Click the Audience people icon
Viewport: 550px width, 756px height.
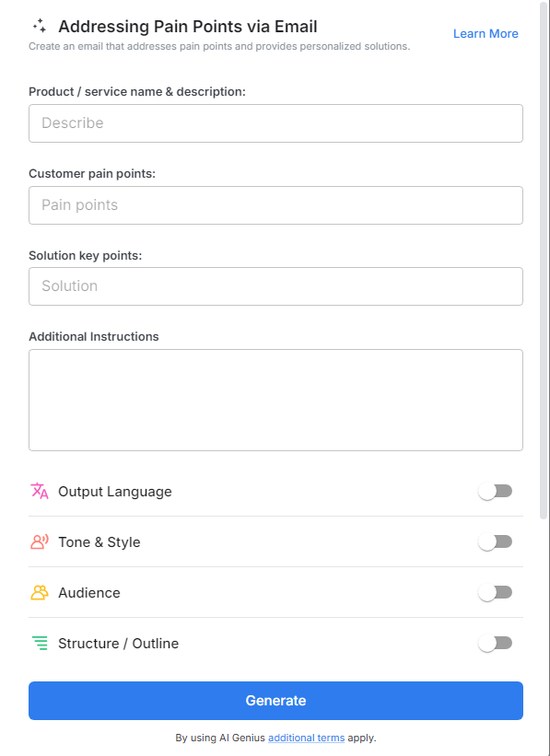point(40,592)
